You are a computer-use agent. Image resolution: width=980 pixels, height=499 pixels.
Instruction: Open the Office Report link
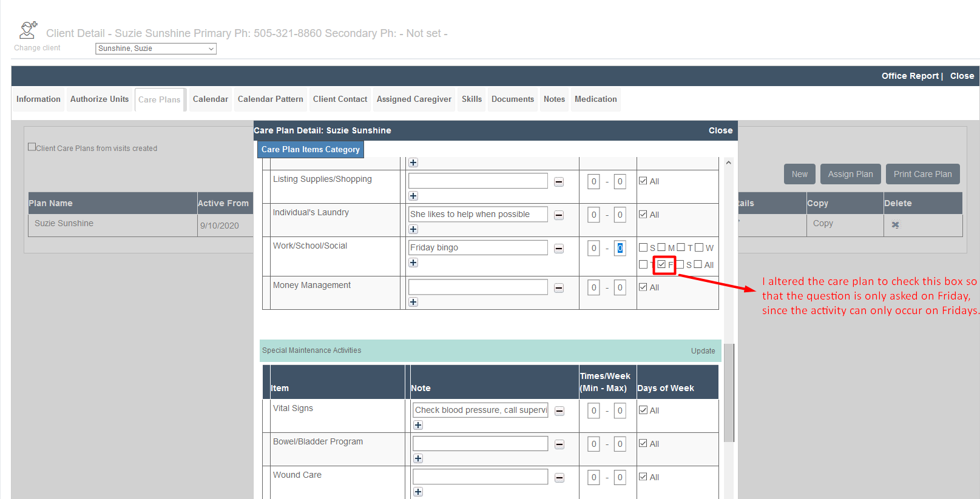point(910,76)
